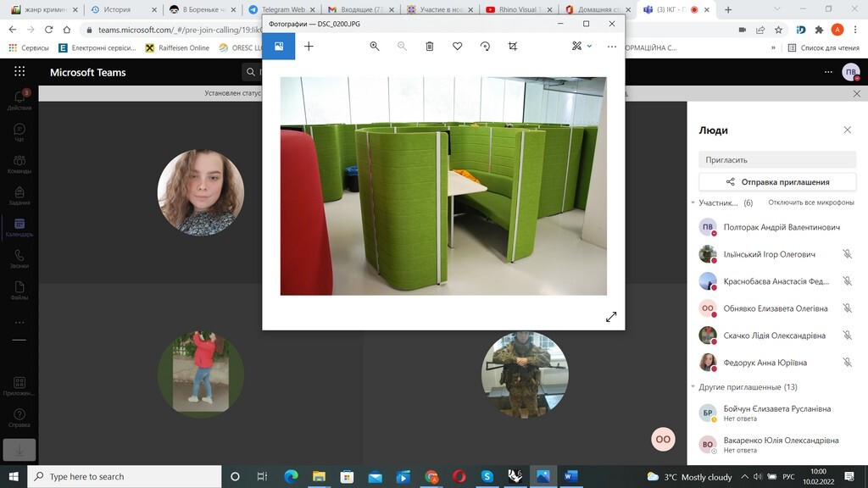
Task: Open the Edit & Create dropdown in Photos
Action: [581, 47]
